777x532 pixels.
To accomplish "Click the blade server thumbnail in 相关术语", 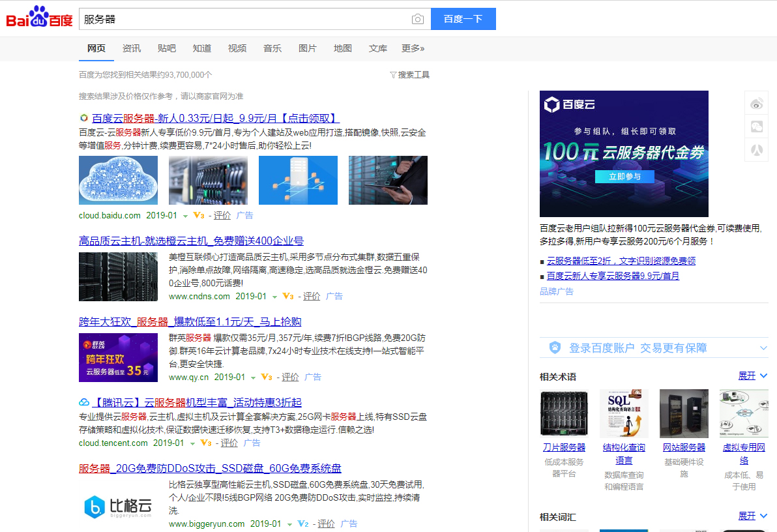I will point(564,413).
